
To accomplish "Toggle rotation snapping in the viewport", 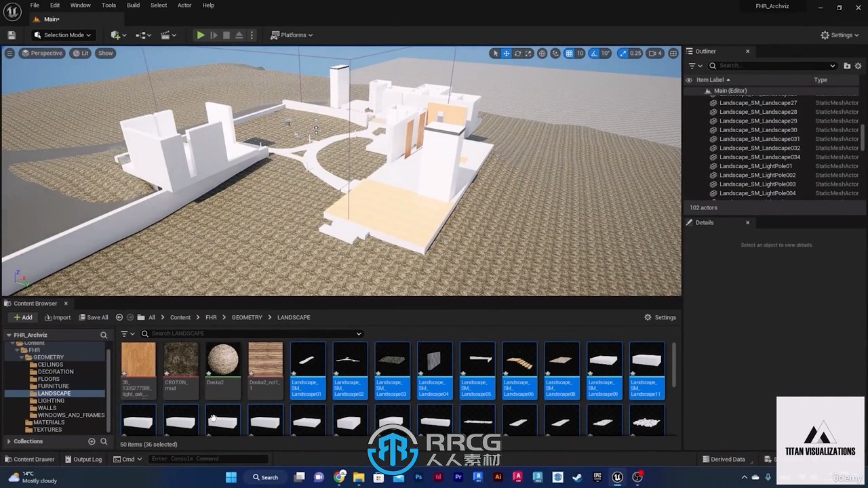I will coord(594,54).
